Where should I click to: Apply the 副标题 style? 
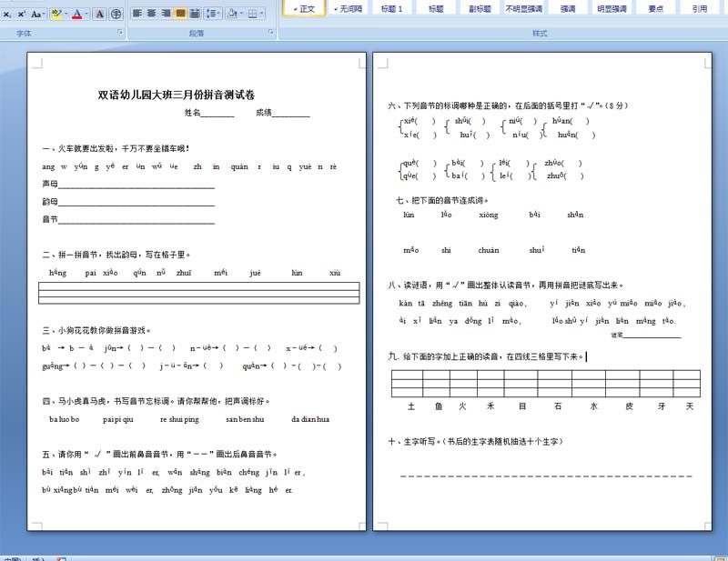tap(480, 8)
